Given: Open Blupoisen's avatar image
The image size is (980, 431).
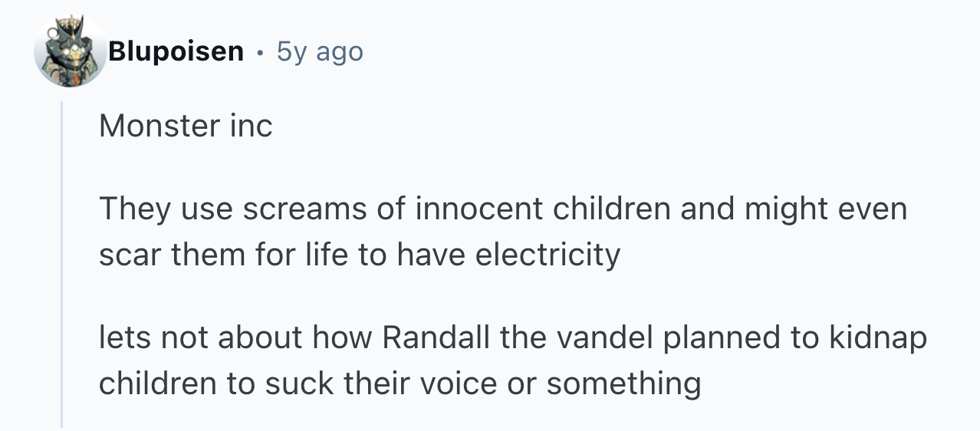Looking at the screenshot, I should click(71, 51).
